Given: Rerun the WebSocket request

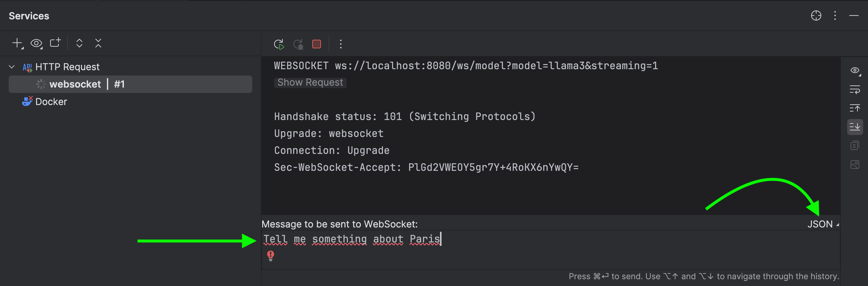Looking at the screenshot, I should tap(279, 44).
